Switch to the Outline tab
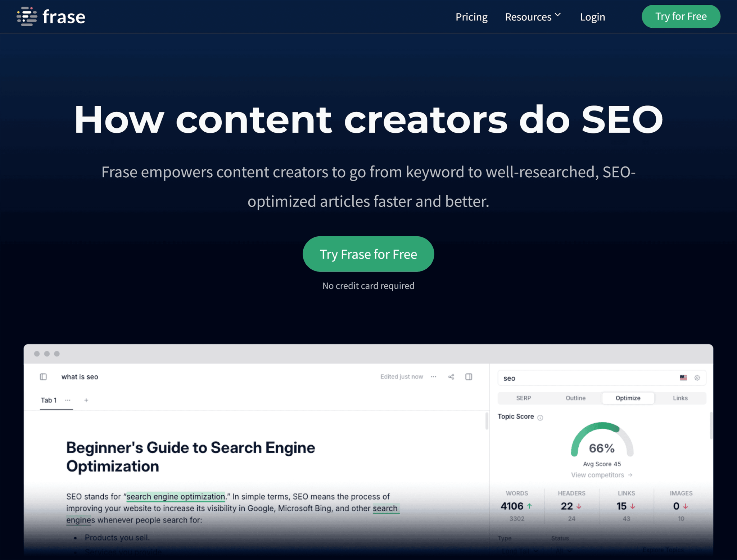 [576, 398]
